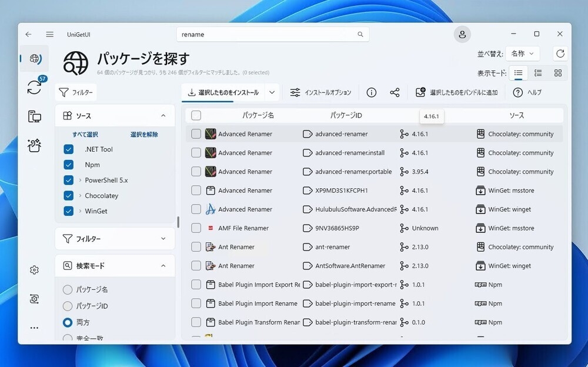This screenshot has height=367, width=588.
Task: Expand the フィルター section panel
Action: click(x=163, y=239)
